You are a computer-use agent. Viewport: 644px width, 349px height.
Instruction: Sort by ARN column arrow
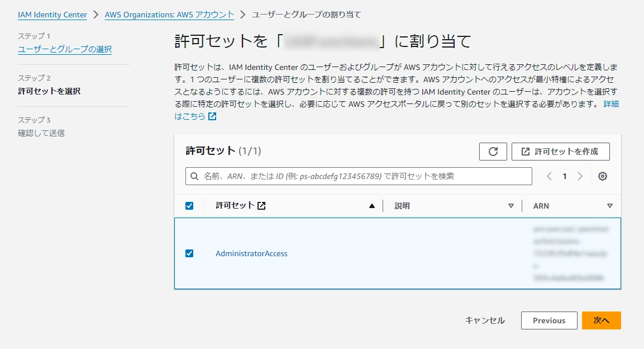coord(610,206)
